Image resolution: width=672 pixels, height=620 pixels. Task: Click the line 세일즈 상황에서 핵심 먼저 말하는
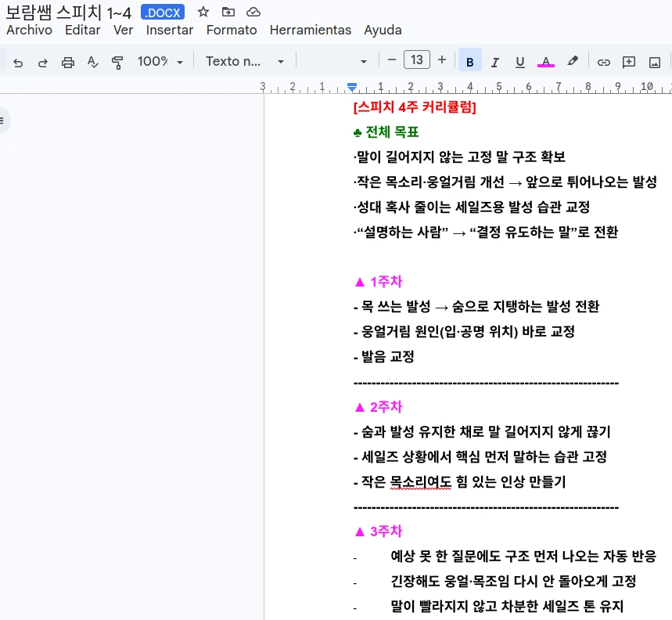(x=480, y=456)
